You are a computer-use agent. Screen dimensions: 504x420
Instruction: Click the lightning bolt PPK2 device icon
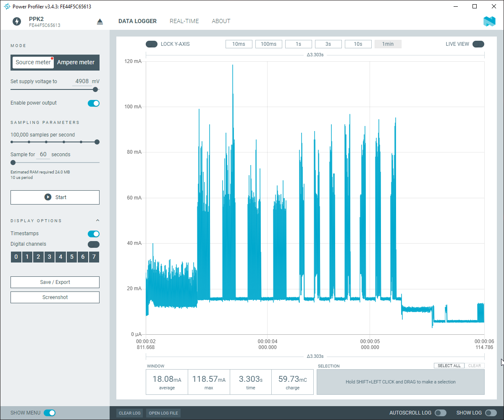pyautogui.click(x=17, y=21)
